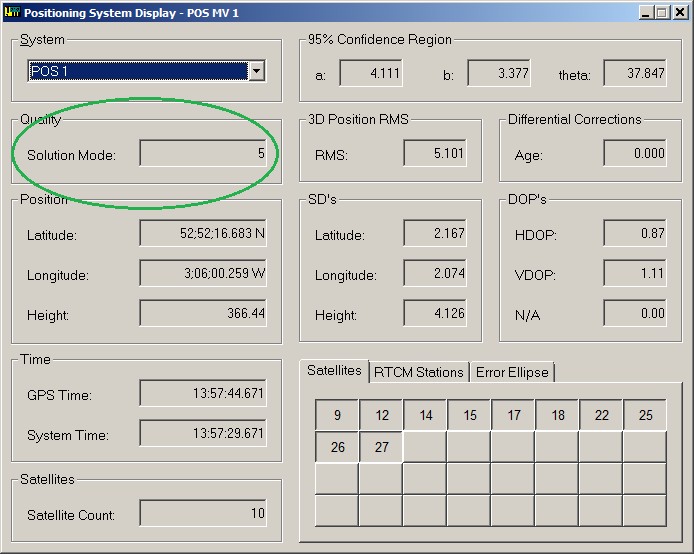Open the System dropdown arrow
Viewport: 694px width, 554px height.
point(257,71)
